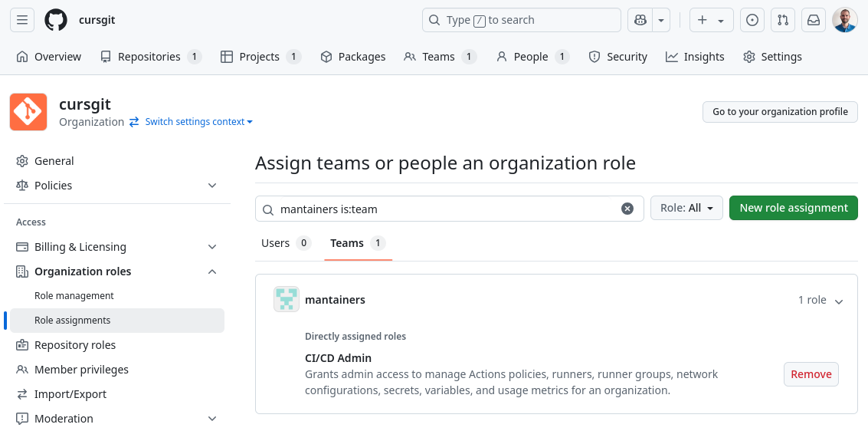Image resolution: width=868 pixels, height=431 pixels.
Task: Open the Issues icon in header
Action: click(x=752, y=20)
